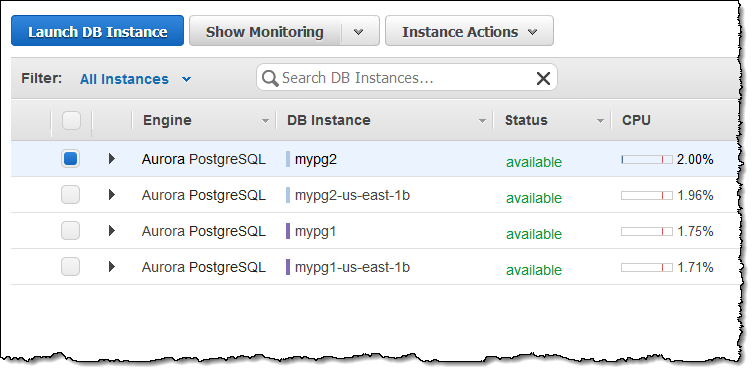754x372 pixels.
Task: Clear the search with the X icon
Action: click(543, 78)
